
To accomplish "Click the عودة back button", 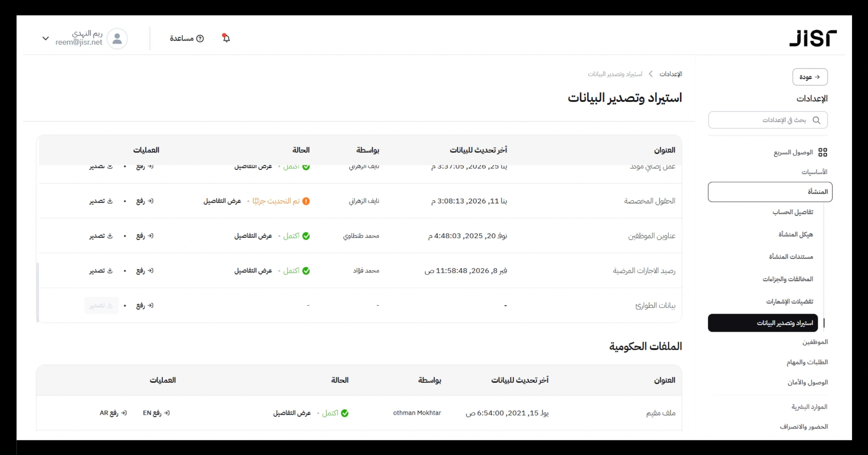I will pyautogui.click(x=811, y=77).
